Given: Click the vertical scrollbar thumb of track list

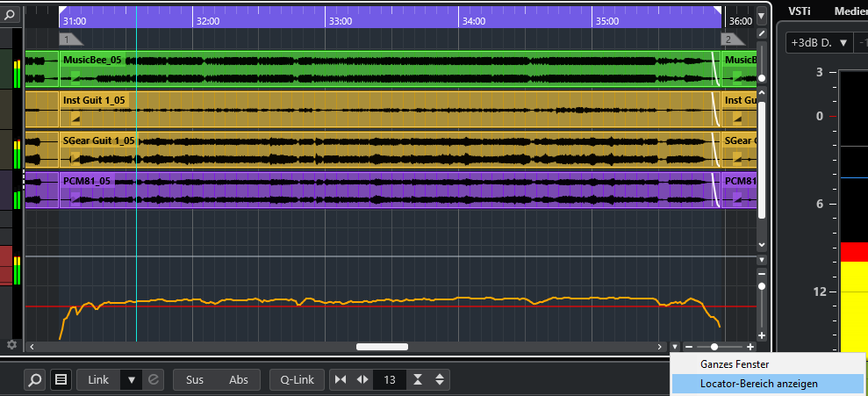Looking at the screenshot, I should 762,160.
